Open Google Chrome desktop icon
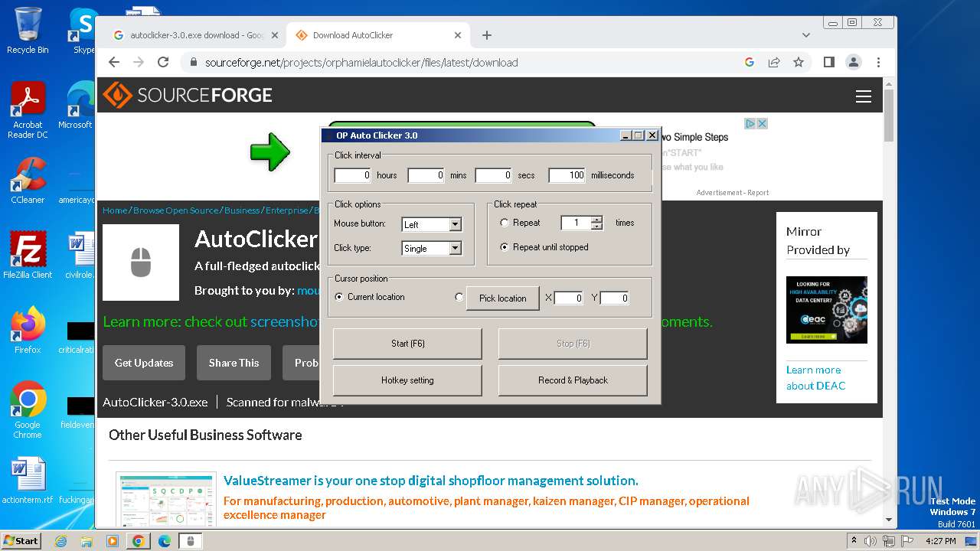Image resolution: width=980 pixels, height=551 pixels. coord(28,410)
